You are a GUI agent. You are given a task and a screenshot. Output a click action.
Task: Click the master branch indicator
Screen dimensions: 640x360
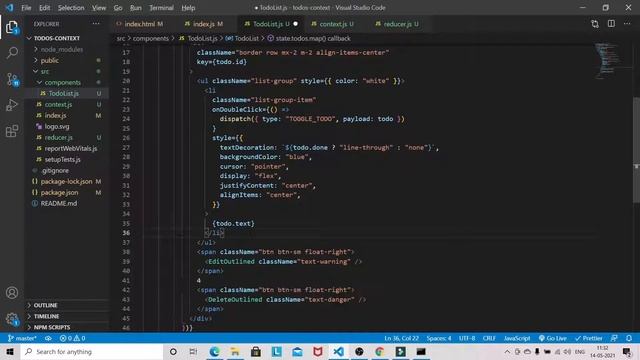click(x=22, y=338)
